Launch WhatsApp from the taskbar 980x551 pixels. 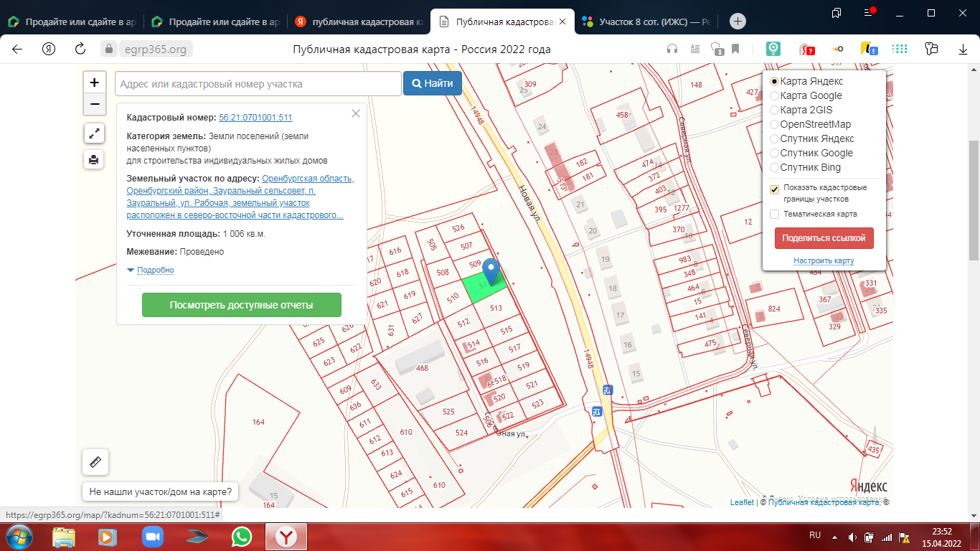(x=242, y=537)
